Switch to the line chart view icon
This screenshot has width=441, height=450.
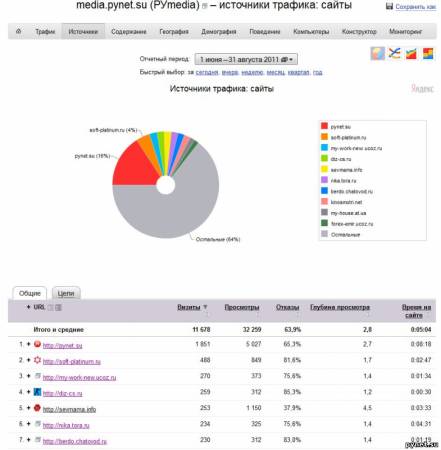[395, 53]
